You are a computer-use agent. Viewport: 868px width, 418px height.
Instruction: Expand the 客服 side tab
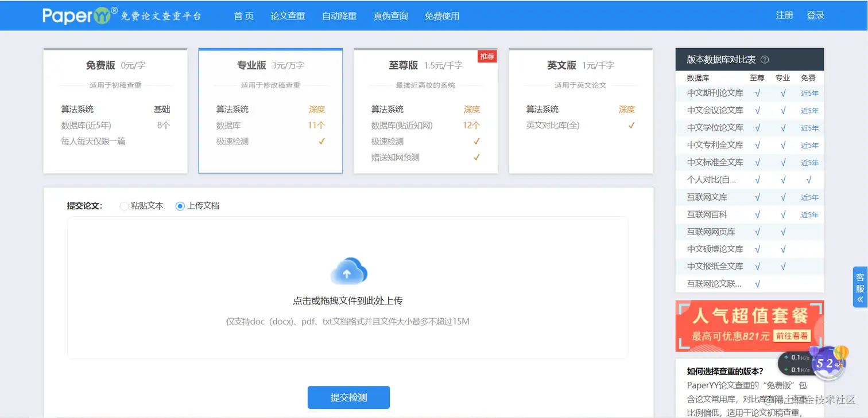point(860,287)
